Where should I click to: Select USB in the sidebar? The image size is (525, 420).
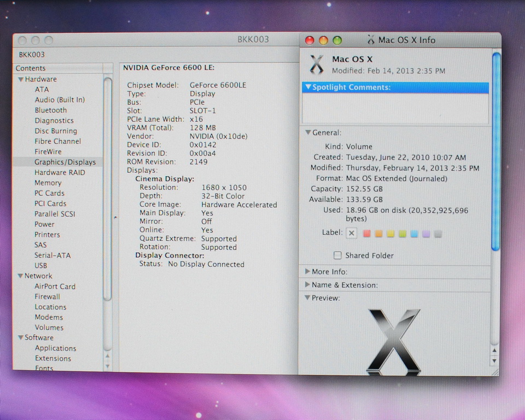coord(40,266)
